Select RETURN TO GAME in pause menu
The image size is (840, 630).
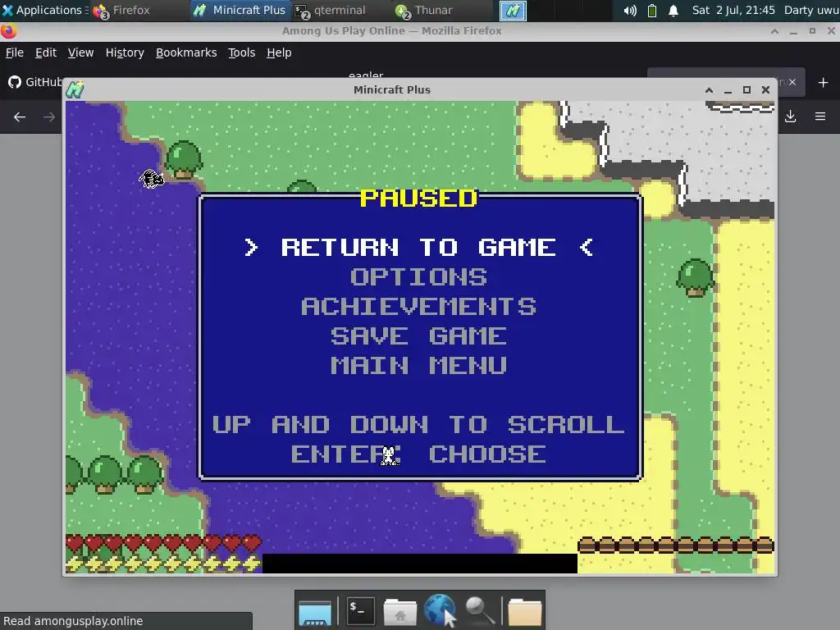418,248
